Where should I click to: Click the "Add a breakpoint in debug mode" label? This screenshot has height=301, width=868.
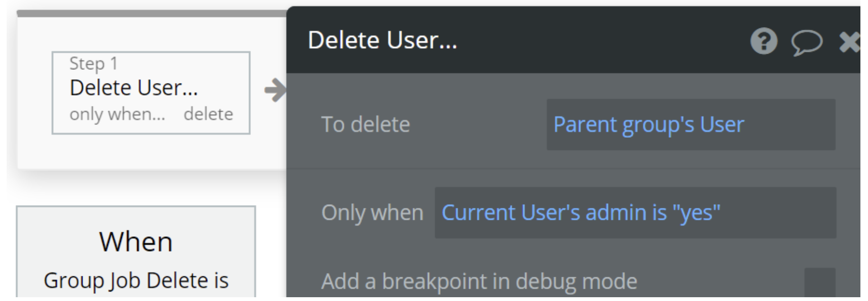479,282
